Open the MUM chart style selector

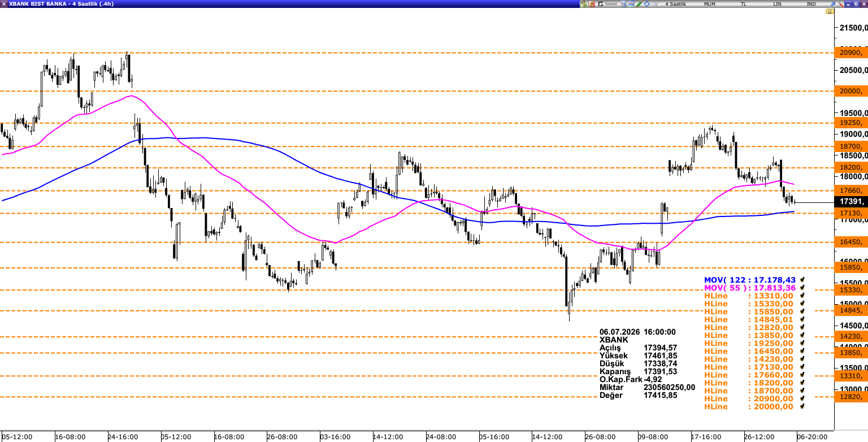coord(709,4)
